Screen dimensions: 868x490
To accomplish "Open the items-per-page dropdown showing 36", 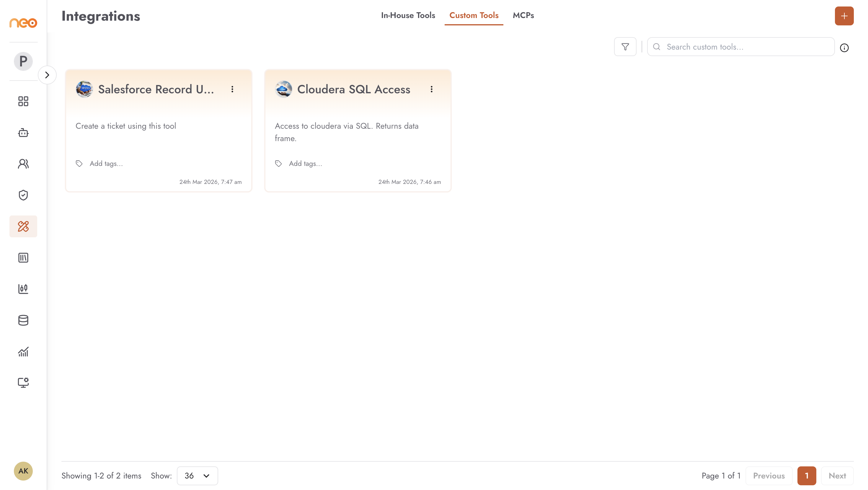I will [198, 476].
